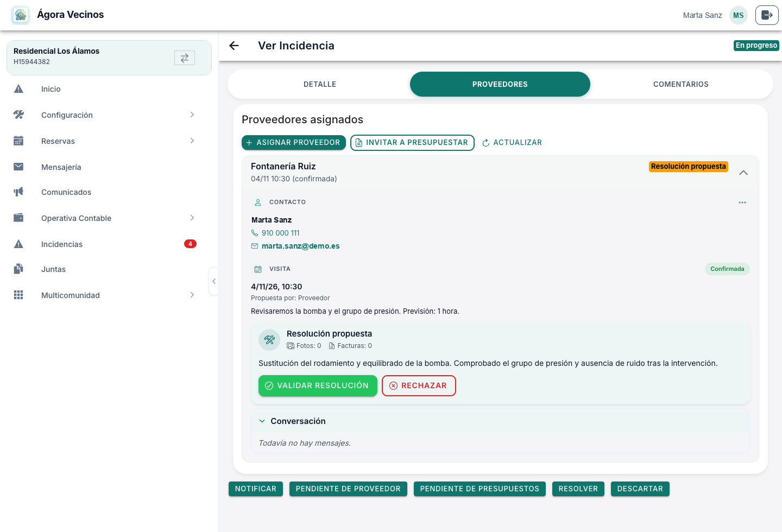Call the phone number 910 000 111
The height and width of the screenshot is (532, 782).
tap(281, 233)
